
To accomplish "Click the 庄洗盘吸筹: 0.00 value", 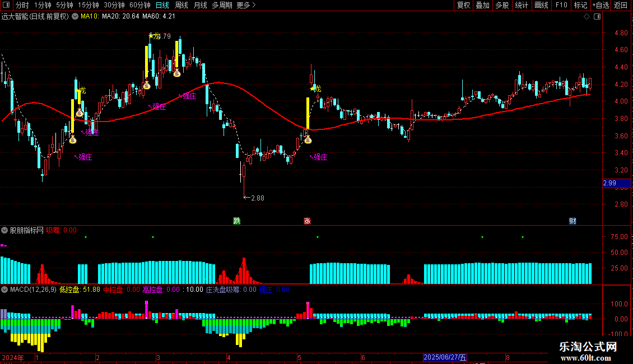I will coord(231,290).
